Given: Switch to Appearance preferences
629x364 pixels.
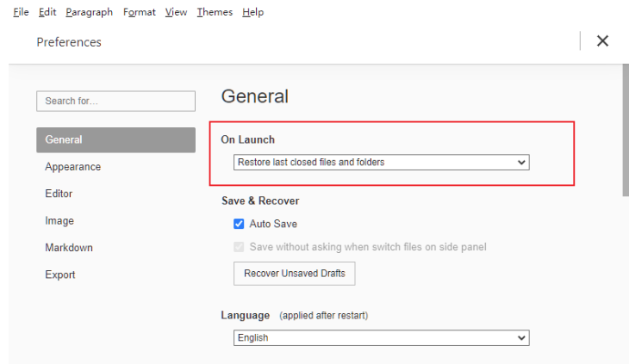Looking at the screenshot, I should coord(73,167).
